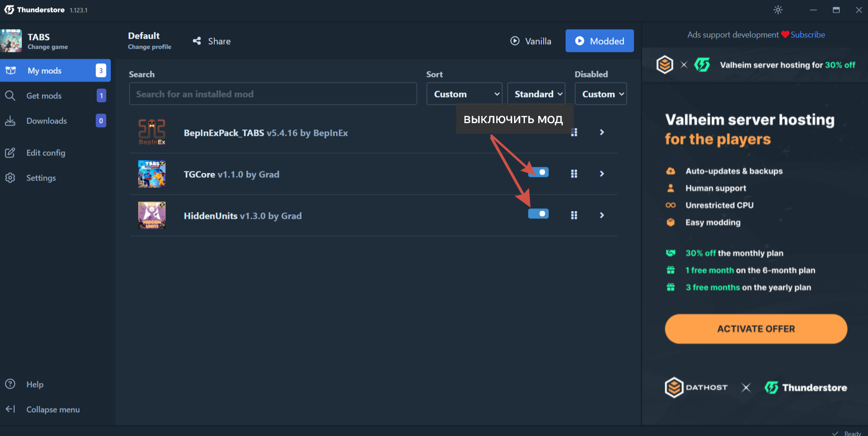
Task: Click the BepInExPack_TABS v5.4.16 mod name
Action: click(x=266, y=133)
